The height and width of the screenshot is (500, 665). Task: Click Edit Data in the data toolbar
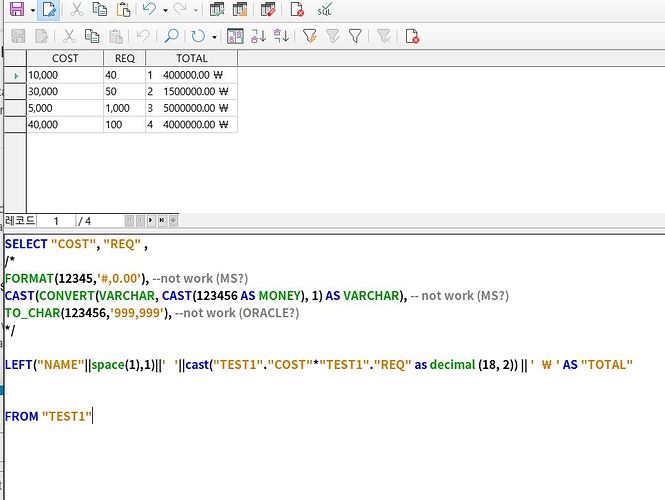click(x=42, y=36)
